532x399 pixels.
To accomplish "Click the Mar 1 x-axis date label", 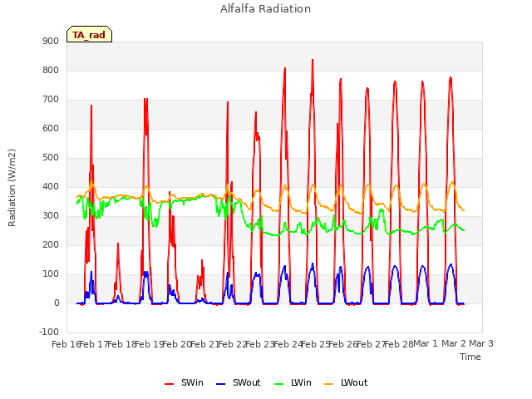I will point(426,343).
